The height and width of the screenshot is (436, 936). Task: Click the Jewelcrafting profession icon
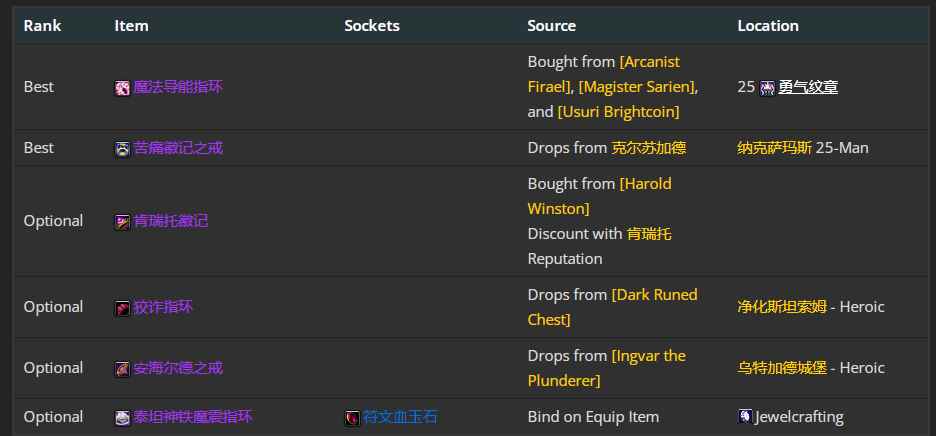(745, 417)
